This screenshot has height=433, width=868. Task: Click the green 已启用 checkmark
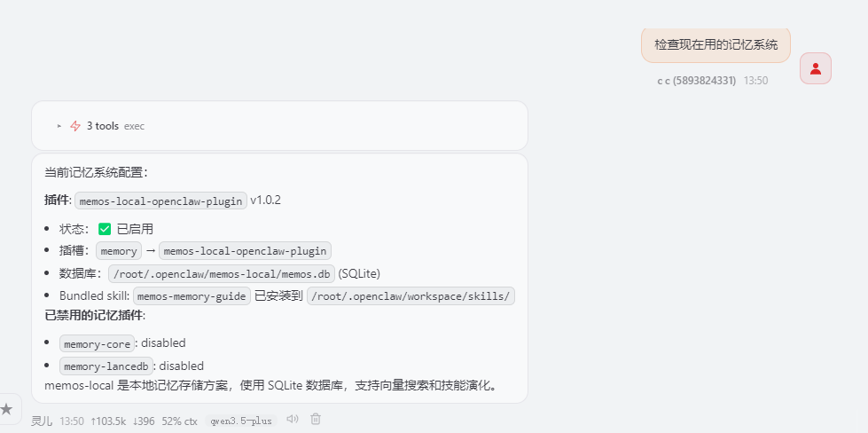105,229
